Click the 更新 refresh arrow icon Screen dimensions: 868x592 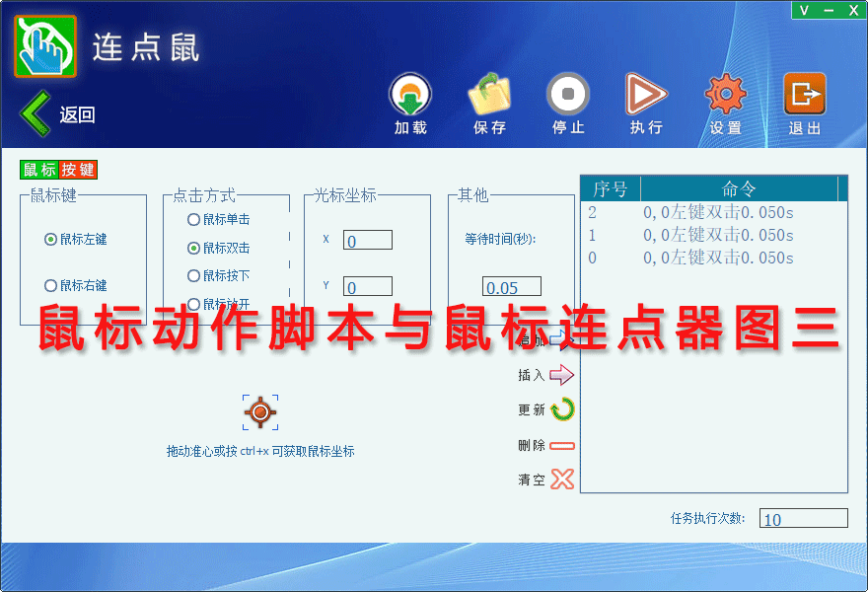[x=562, y=409]
